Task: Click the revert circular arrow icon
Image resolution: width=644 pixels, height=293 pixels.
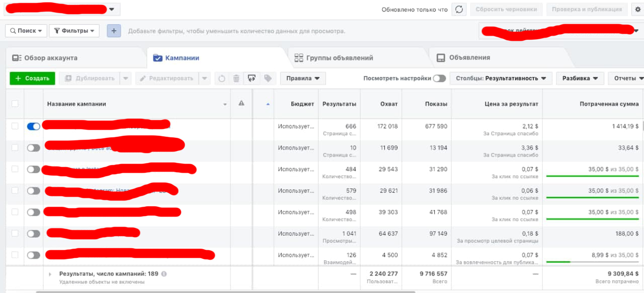Action: click(221, 79)
